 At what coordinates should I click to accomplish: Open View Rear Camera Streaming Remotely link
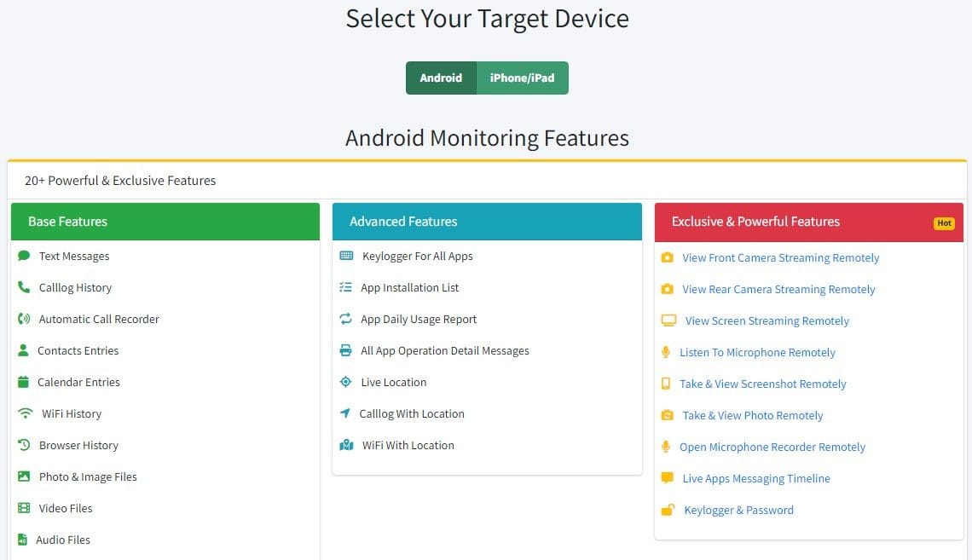click(x=778, y=289)
